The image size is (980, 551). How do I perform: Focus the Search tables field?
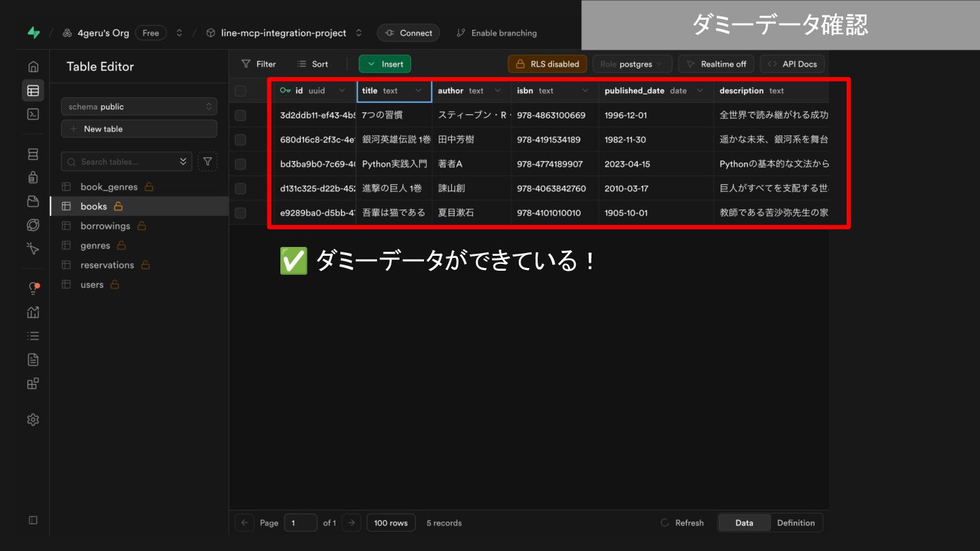coord(127,162)
